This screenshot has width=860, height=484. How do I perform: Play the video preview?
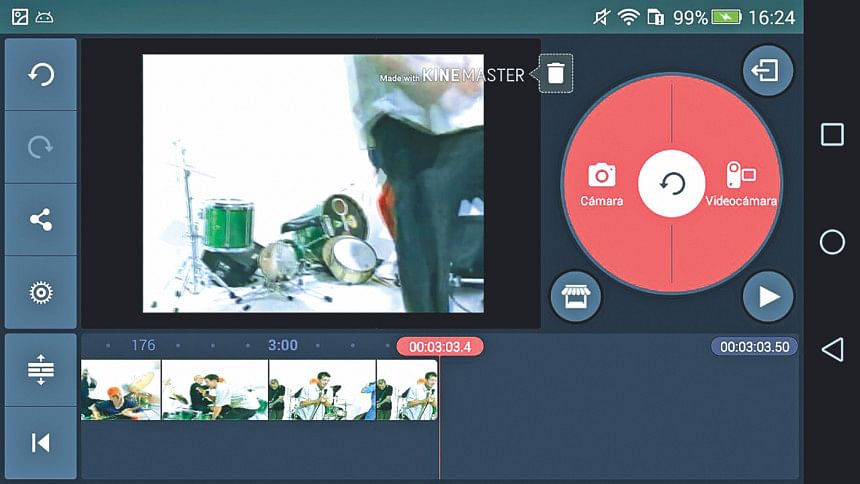(x=767, y=297)
